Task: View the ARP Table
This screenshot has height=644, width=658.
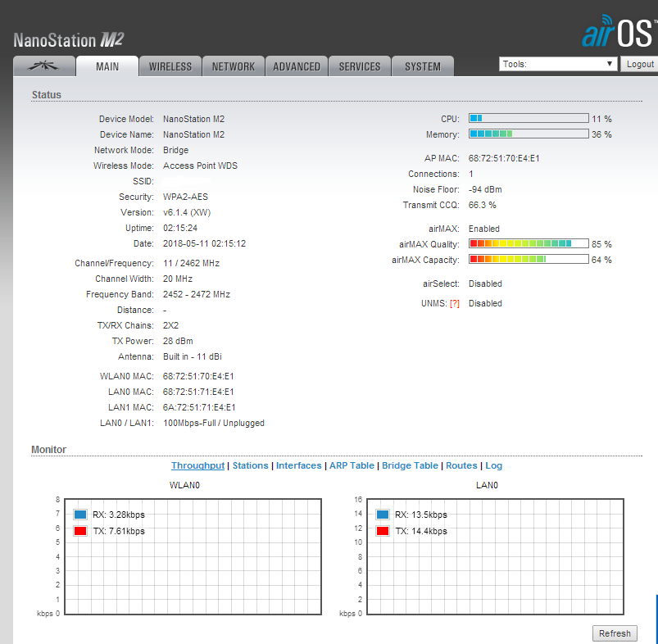Action: [x=352, y=465]
